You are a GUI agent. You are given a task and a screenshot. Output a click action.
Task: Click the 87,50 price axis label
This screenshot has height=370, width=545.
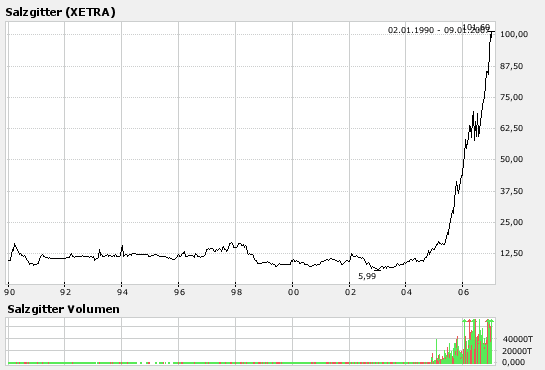click(x=511, y=66)
